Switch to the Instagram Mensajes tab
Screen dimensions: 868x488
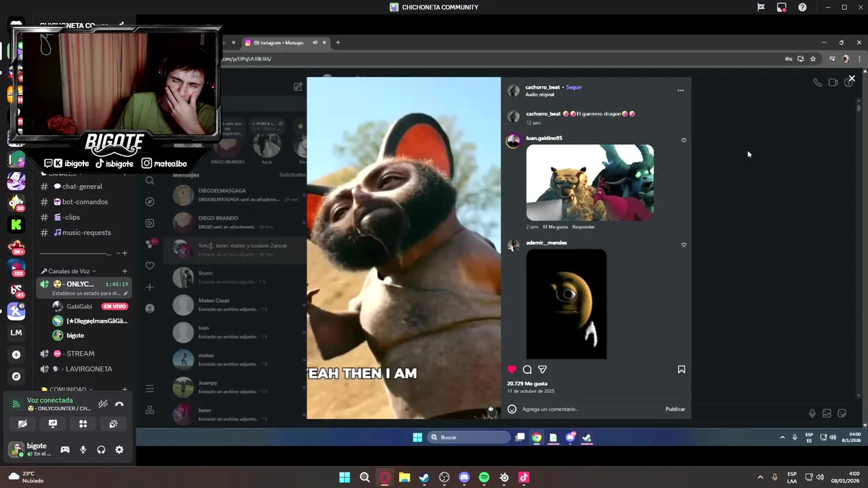(285, 43)
